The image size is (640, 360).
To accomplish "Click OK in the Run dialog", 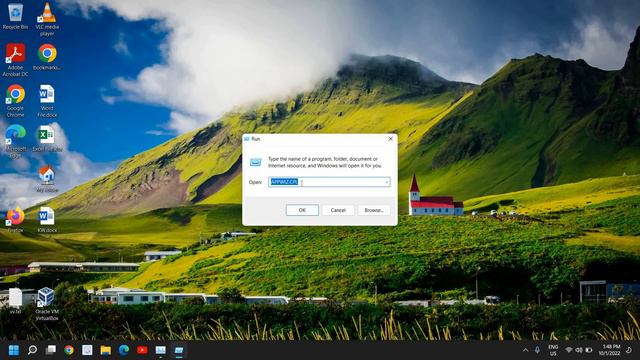I will click(302, 210).
